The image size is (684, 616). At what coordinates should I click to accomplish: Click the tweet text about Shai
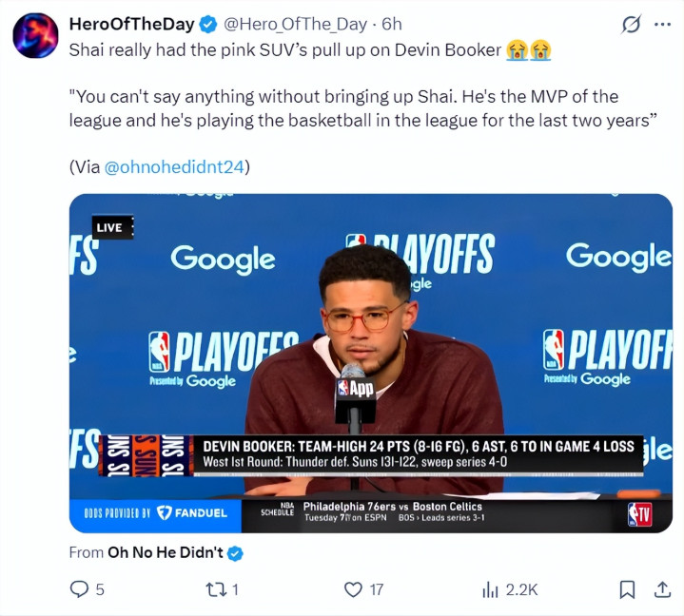[x=284, y=49]
